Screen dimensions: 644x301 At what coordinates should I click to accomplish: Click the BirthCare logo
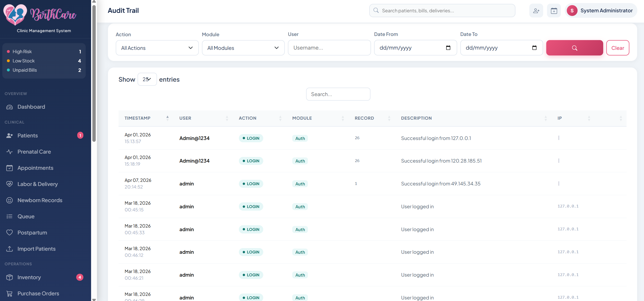[40, 15]
